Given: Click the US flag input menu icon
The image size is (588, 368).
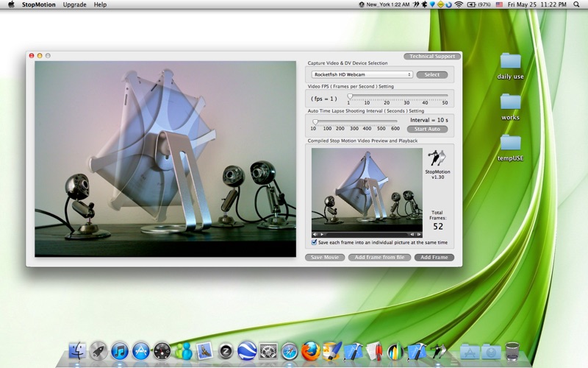Looking at the screenshot, I should pyautogui.click(x=499, y=4).
